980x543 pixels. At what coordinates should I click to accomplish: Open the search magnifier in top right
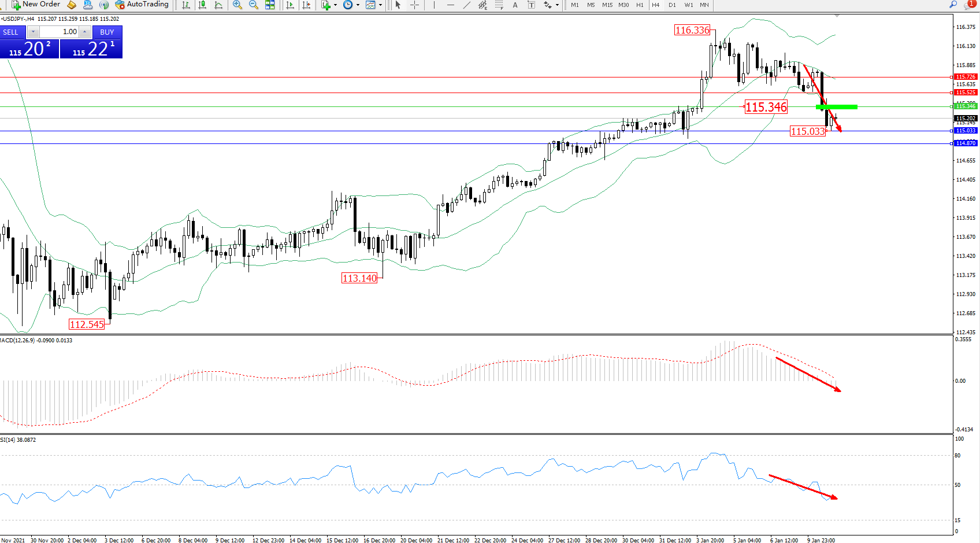point(953,5)
